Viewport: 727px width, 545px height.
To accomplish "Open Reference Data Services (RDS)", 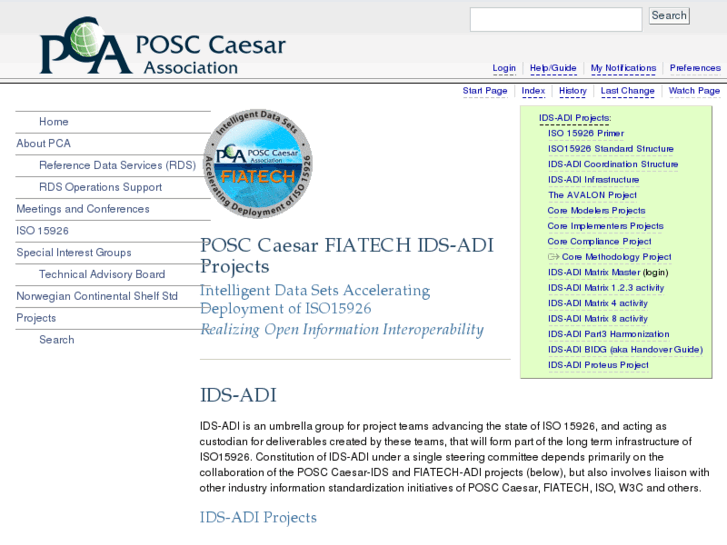I will (x=118, y=166).
